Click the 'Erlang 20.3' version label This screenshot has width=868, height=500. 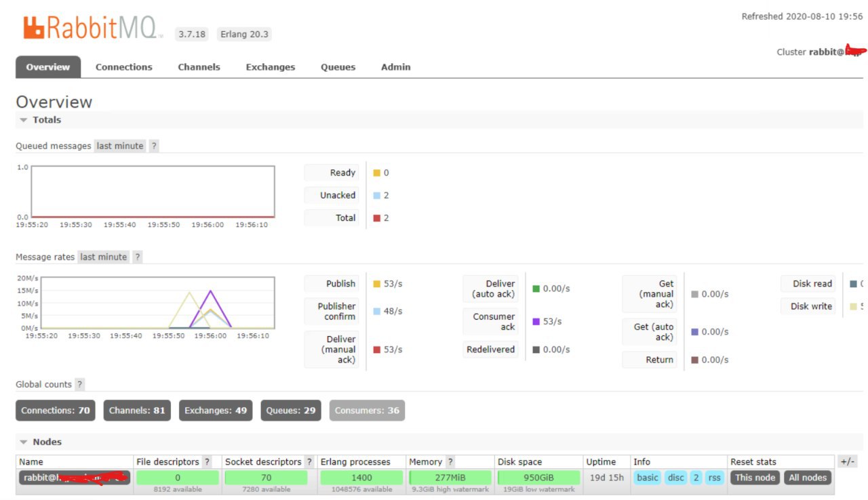[x=244, y=34]
